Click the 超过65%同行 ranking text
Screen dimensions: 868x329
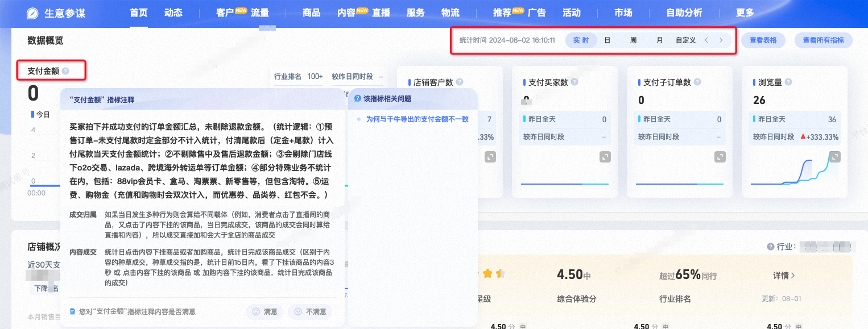click(688, 275)
